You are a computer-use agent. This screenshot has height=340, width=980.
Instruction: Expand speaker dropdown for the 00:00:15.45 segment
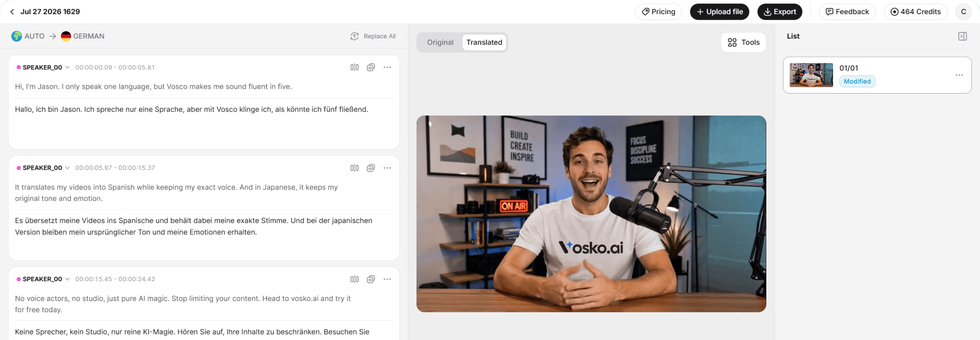point(67,279)
